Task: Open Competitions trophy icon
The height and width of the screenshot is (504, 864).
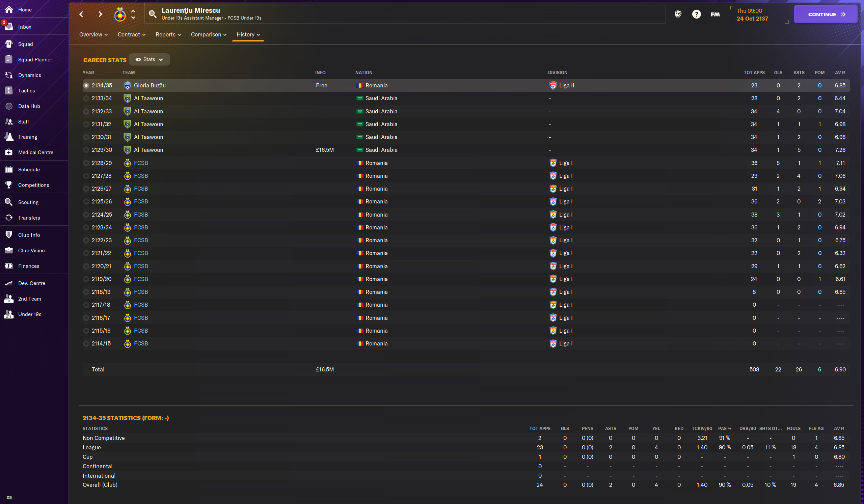Action: pyautogui.click(x=9, y=185)
